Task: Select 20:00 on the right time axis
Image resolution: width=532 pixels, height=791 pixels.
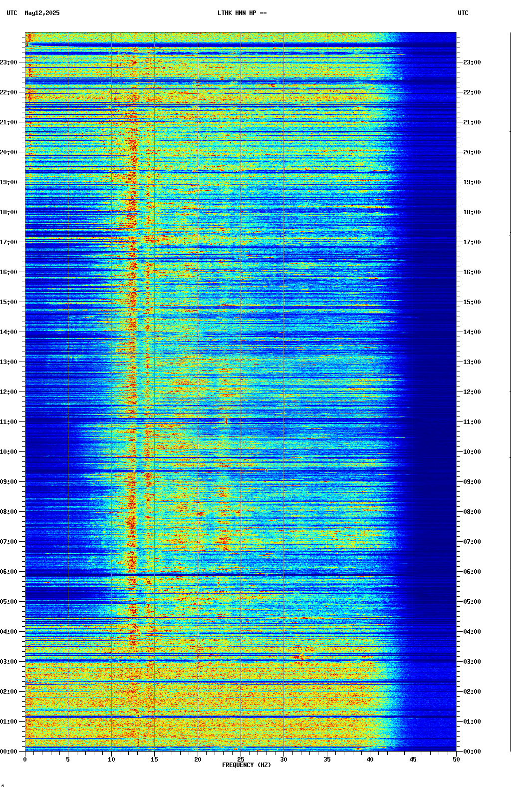Action: pos(472,152)
